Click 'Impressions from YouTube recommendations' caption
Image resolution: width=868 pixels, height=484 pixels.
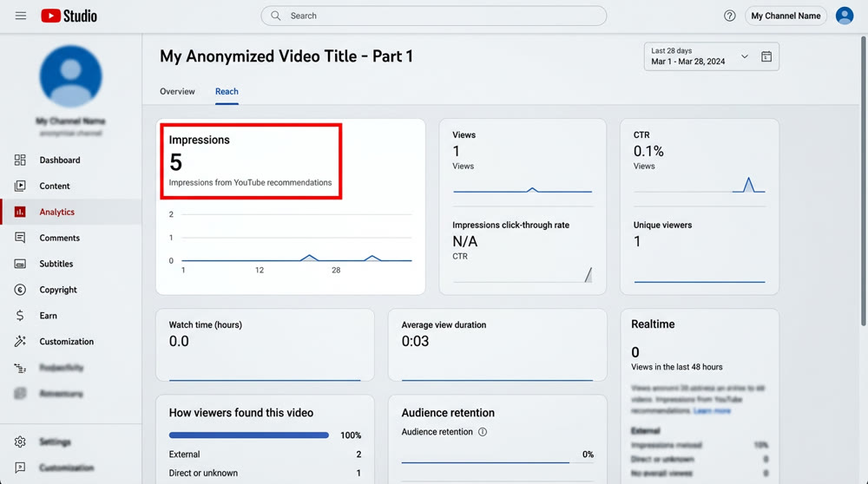pos(250,182)
